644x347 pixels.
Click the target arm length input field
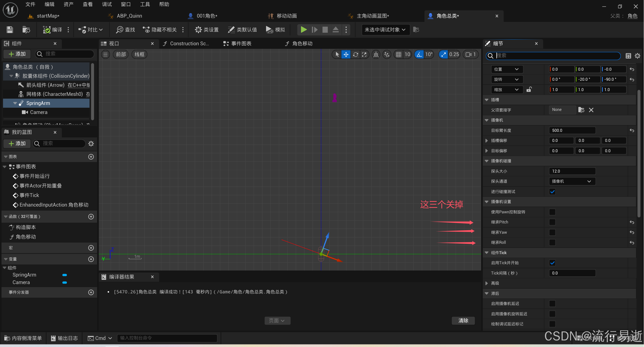click(572, 130)
